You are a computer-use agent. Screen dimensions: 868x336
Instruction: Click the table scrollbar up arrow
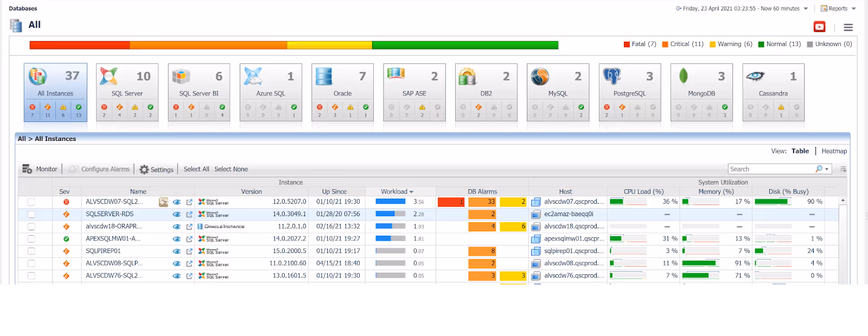(843, 201)
